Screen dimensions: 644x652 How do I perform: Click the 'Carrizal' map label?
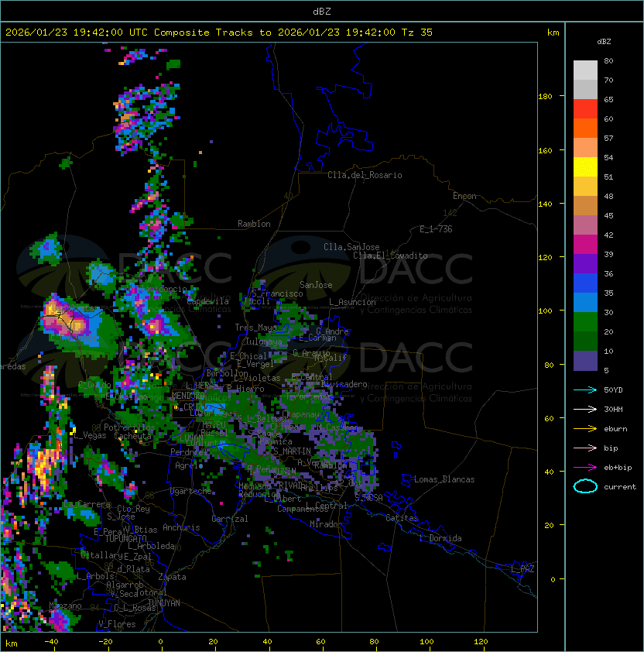pos(229,519)
